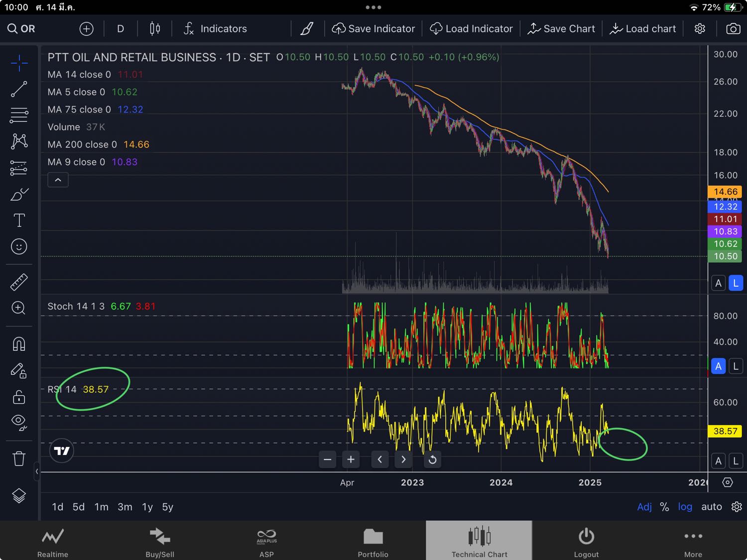747x560 pixels.
Task: Open the Indicators menu
Action: coord(215,29)
